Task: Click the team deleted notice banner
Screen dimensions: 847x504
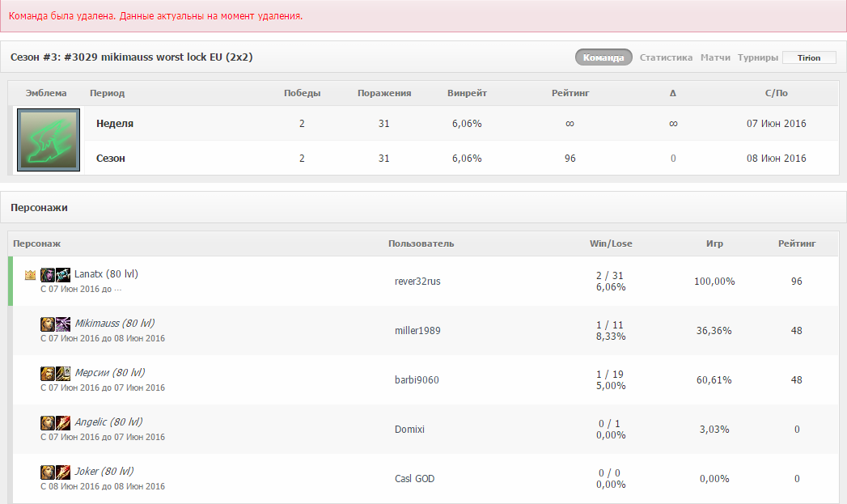Action: pos(424,15)
